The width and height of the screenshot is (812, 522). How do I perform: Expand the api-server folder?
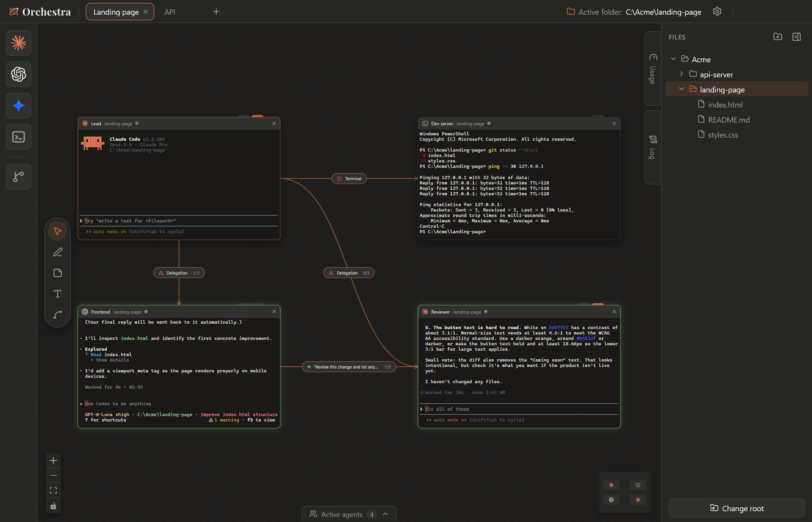pos(681,74)
